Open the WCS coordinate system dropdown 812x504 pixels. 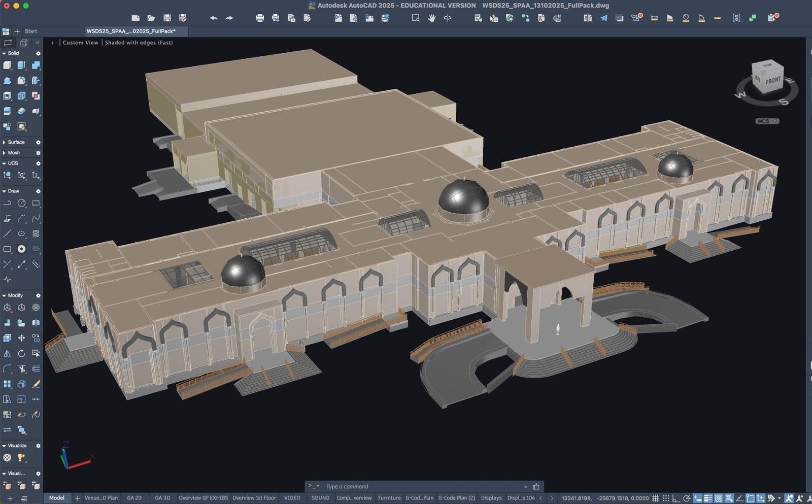click(766, 121)
